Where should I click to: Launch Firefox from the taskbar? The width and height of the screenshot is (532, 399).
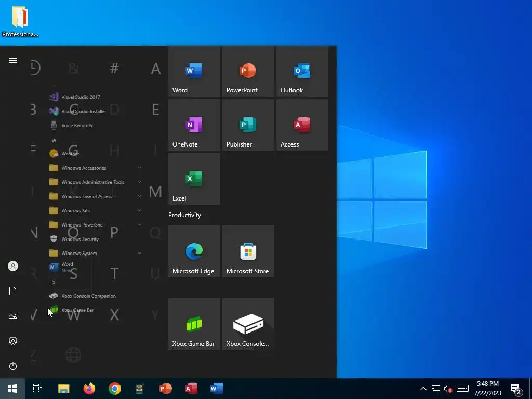89,389
